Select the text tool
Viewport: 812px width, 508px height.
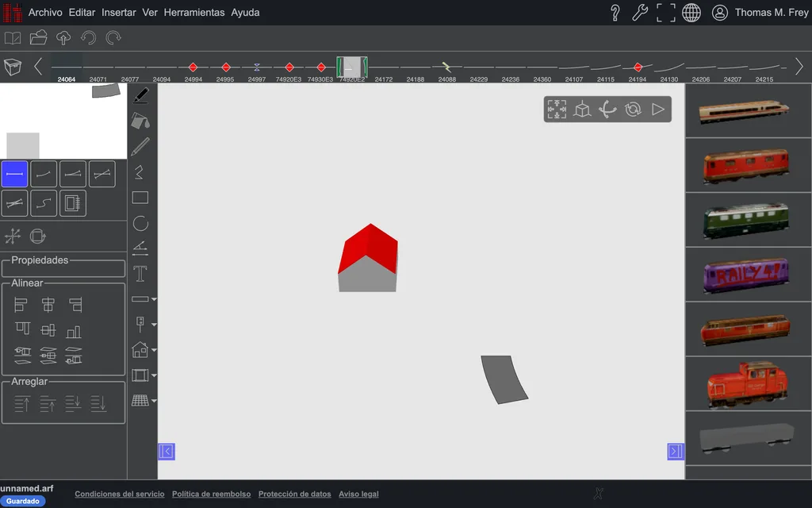[x=140, y=274]
